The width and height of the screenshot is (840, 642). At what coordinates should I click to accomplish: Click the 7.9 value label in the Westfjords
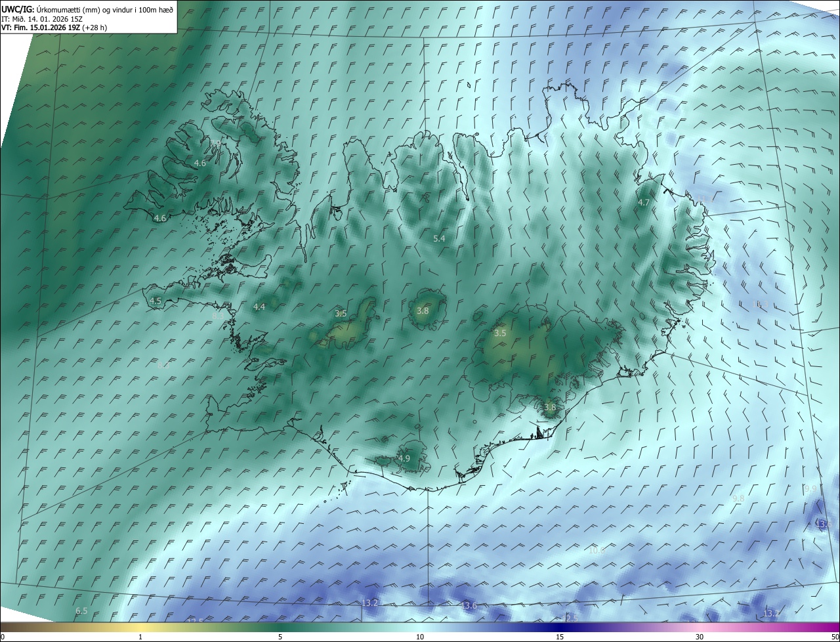pyautogui.click(x=216, y=142)
